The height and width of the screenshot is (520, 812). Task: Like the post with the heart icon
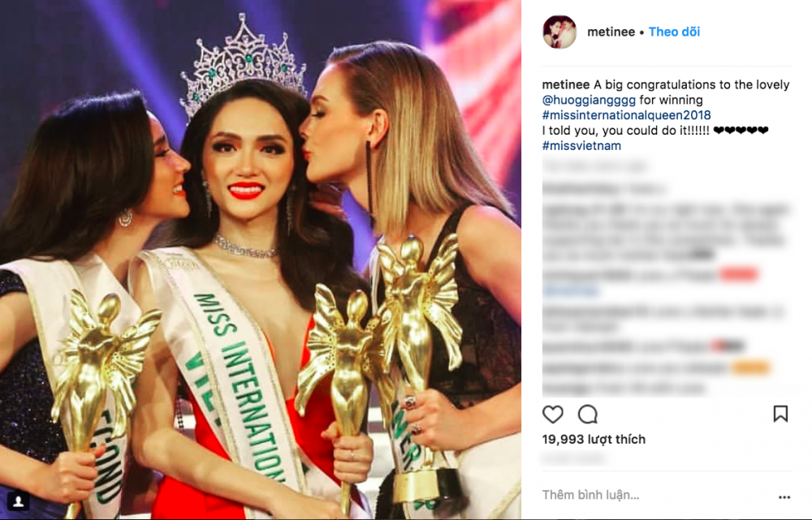tap(552, 415)
